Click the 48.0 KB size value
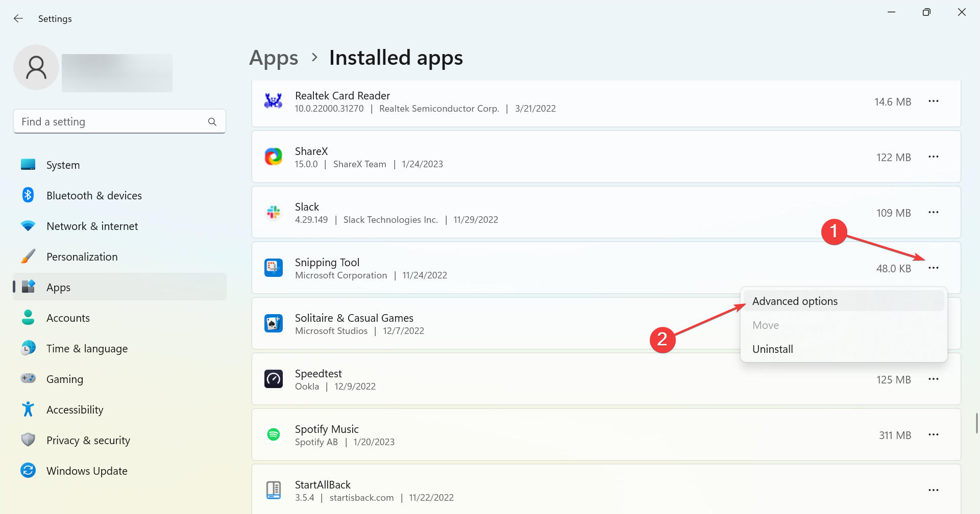The image size is (980, 514). [x=894, y=268]
